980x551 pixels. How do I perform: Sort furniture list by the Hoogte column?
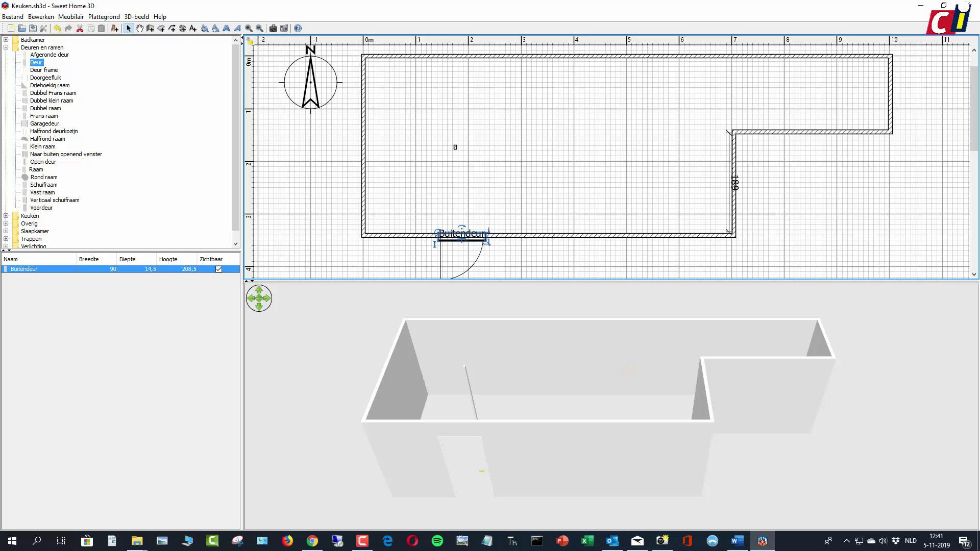tap(168, 259)
